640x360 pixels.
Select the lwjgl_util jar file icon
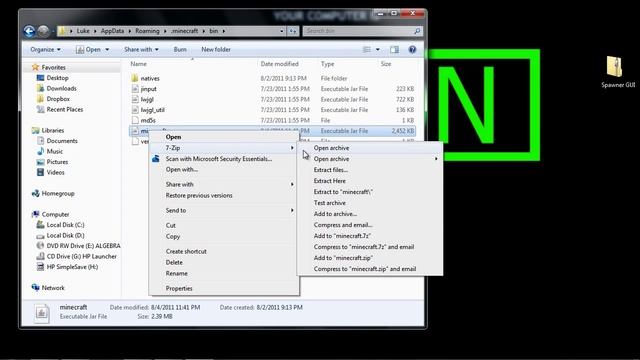tap(135, 110)
